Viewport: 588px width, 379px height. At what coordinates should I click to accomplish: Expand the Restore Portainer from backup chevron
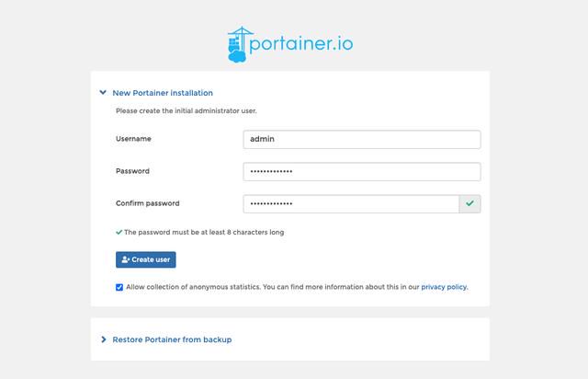coord(104,339)
